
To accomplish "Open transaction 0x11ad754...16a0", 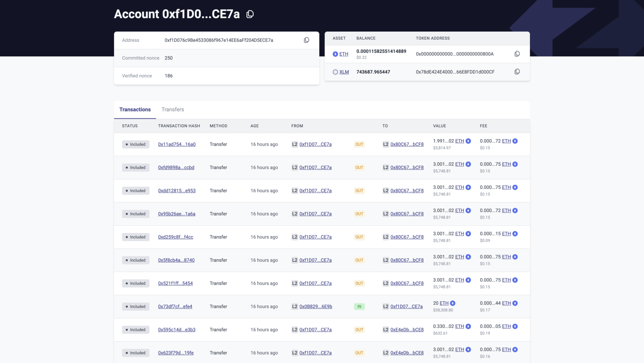I will click(177, 144).
